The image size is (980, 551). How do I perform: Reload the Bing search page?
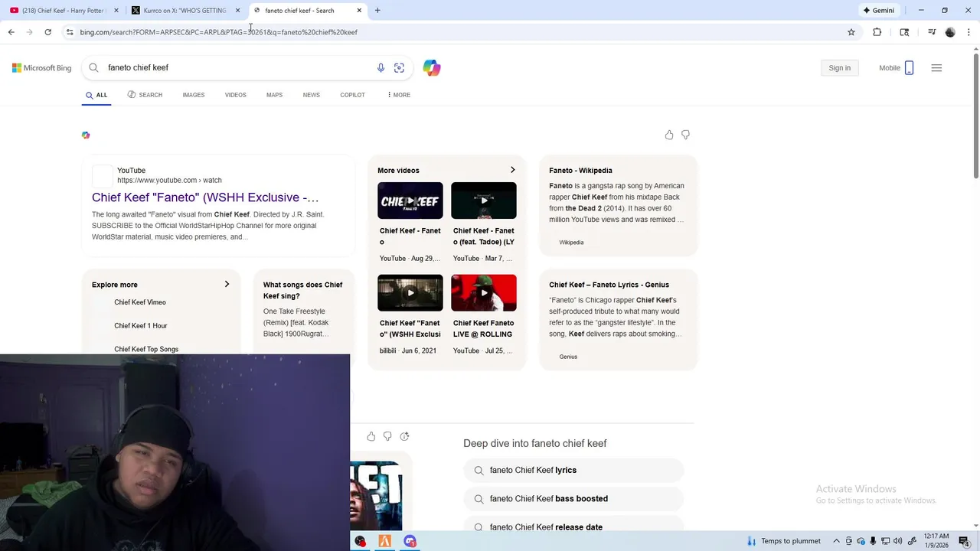click(x=47, y=32)
